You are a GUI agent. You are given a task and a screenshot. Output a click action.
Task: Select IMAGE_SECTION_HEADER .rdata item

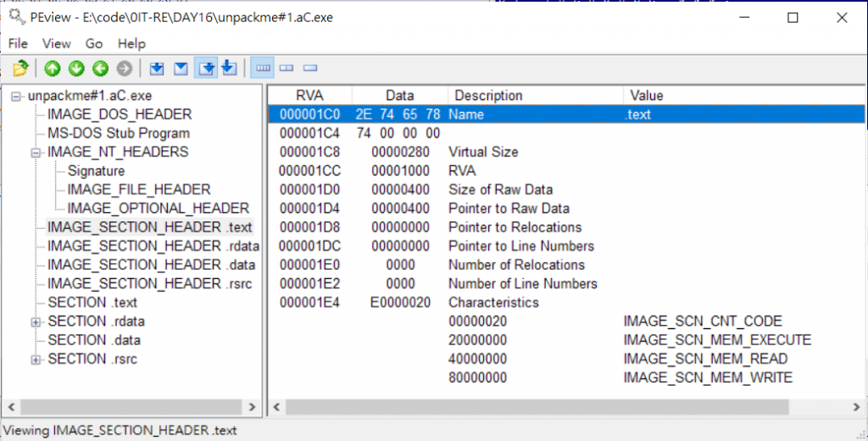coord(153,246)
